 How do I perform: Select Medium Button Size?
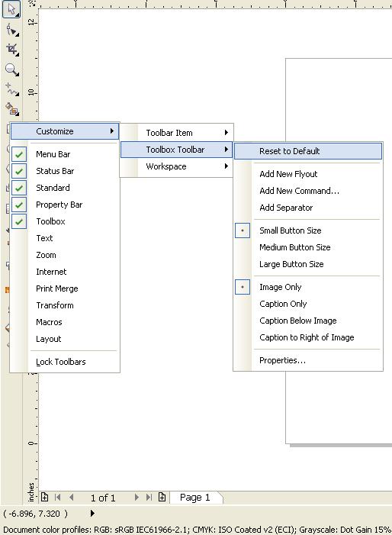coord(308,247)
